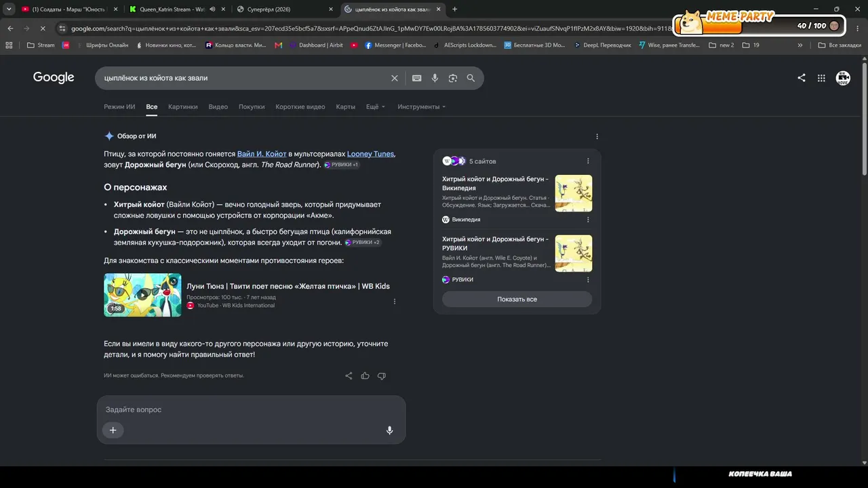
Task: Click the РУВИКИ +2 source chip
Action: coord(363,242)
